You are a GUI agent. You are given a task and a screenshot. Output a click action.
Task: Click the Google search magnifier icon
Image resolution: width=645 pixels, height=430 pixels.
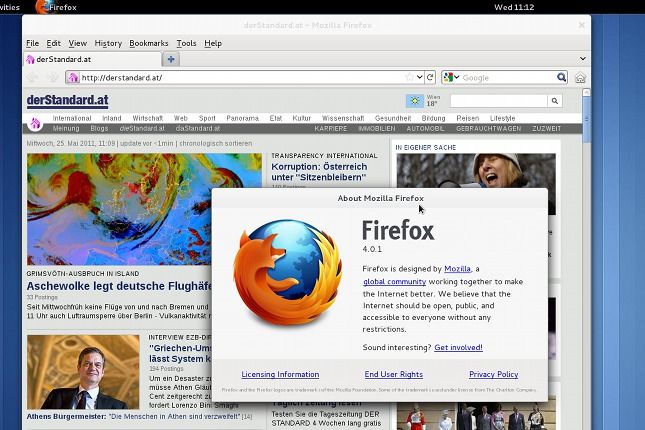coord(561,77)
